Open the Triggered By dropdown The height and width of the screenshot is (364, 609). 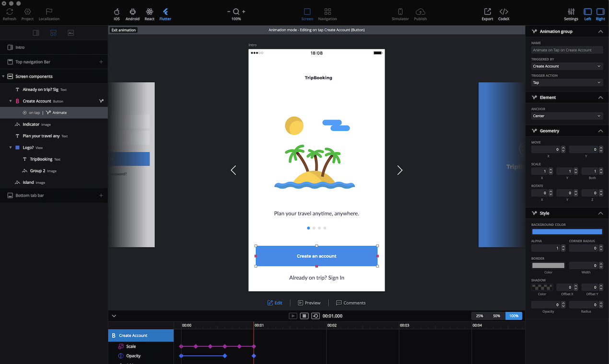click(566, 66)
